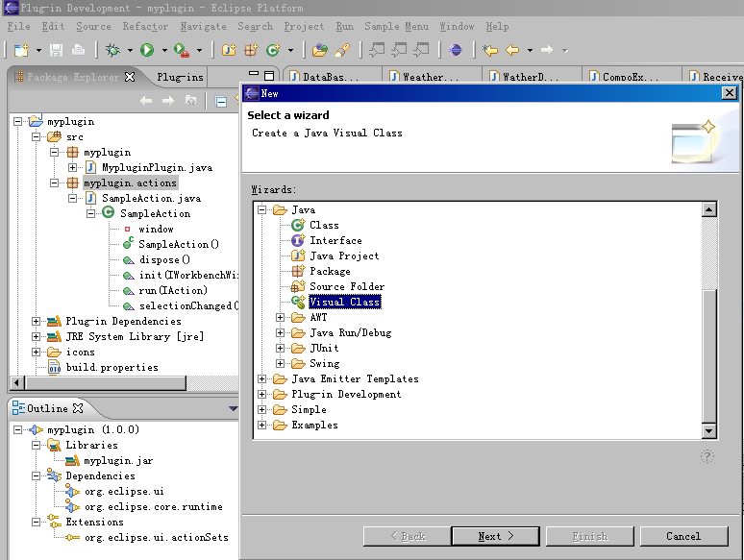Viewport: 744px width, 560px height.
Task: Open the Window menu
Action: coord(457,27)
